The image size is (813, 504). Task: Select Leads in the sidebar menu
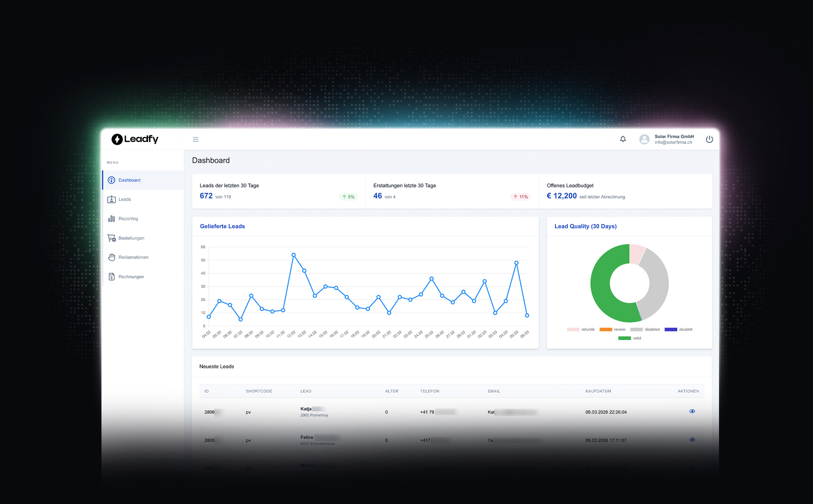[124, 199]
